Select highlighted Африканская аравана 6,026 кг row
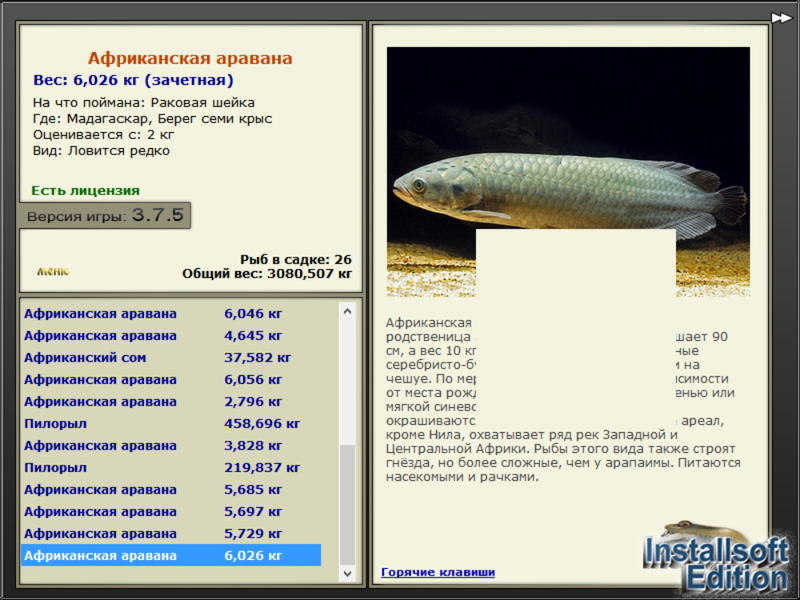The width and height of the screenshot is (800, 600). point(171,555)
